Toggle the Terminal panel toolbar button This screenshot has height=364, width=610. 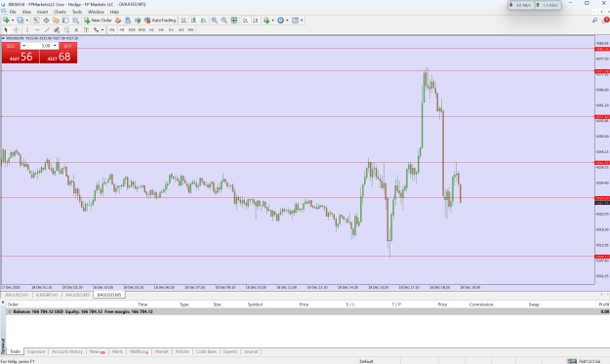coord(65,20)
